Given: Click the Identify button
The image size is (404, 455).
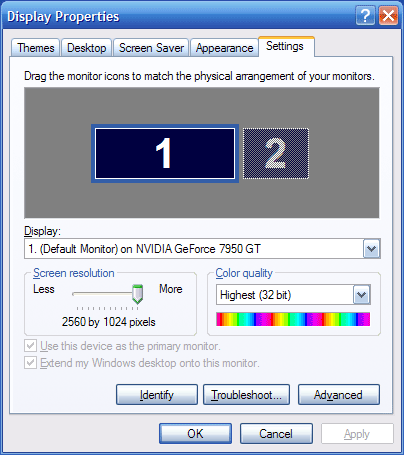Looking at the screenshot, I should (157, 395).
